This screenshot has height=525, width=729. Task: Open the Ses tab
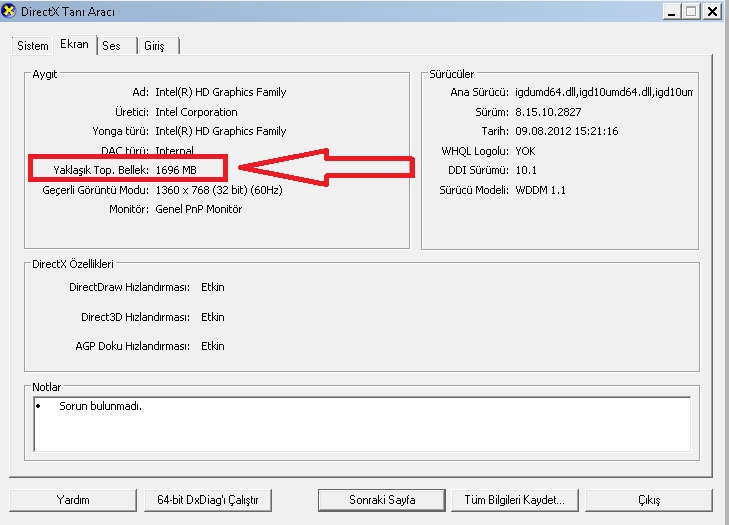click(x=112, y=46)
